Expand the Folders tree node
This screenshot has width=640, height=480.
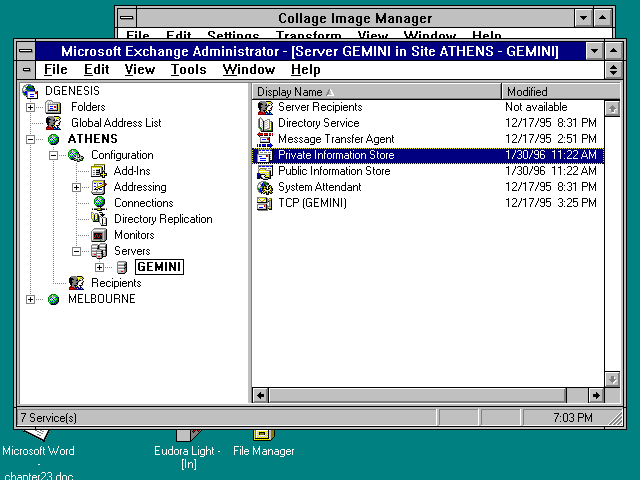(30, 107)
